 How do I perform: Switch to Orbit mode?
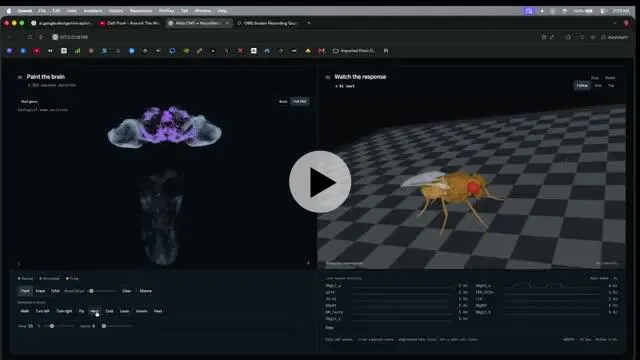pyautogui.click(x=55, y=291)
